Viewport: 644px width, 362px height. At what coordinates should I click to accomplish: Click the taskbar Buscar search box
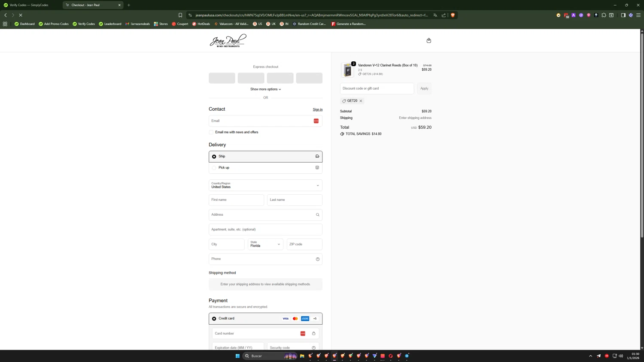(x=270, y=356)
